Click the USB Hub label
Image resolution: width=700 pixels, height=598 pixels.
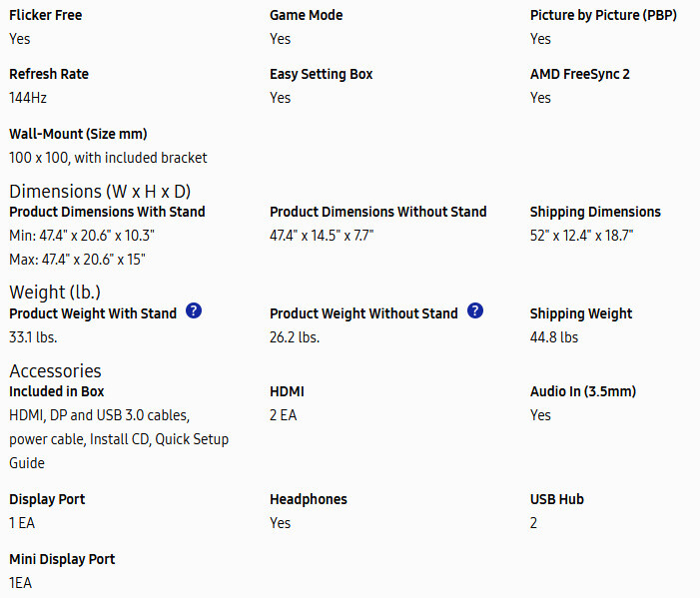(x=557, y=499)
